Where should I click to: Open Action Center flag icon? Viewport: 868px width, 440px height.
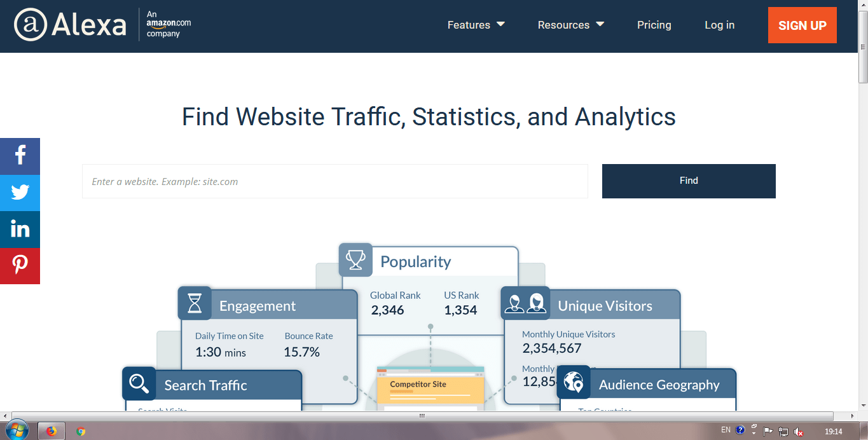click(x=768, y=432)
